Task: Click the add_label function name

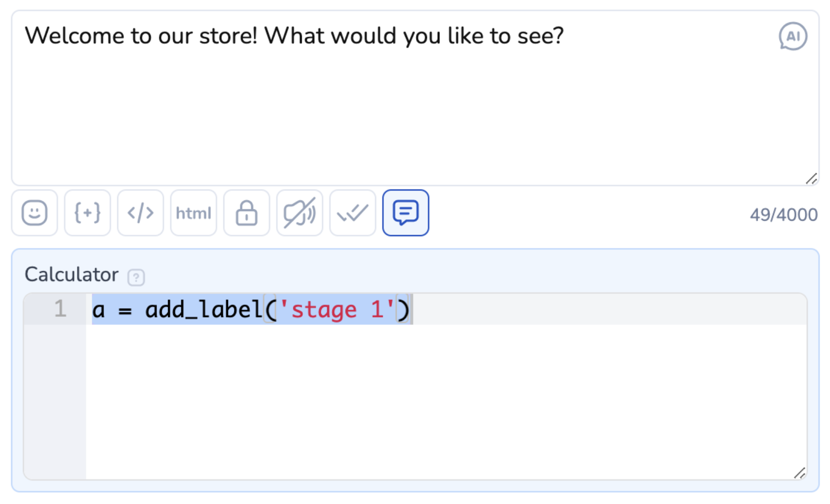Action: 204,310
